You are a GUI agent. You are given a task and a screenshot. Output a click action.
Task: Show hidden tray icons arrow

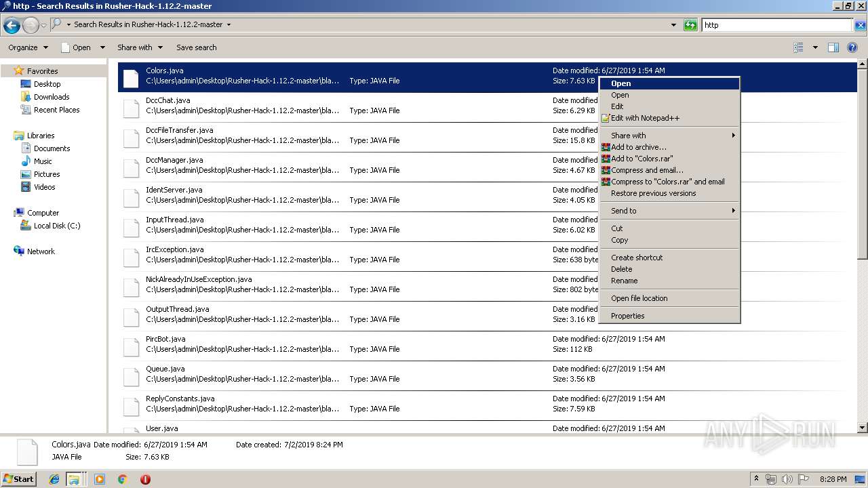tap(757, 479)
